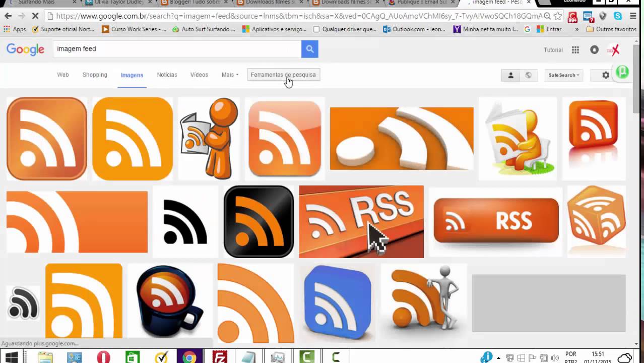
Task: Open the Entrar bookmark
Action: click(550, 29)
